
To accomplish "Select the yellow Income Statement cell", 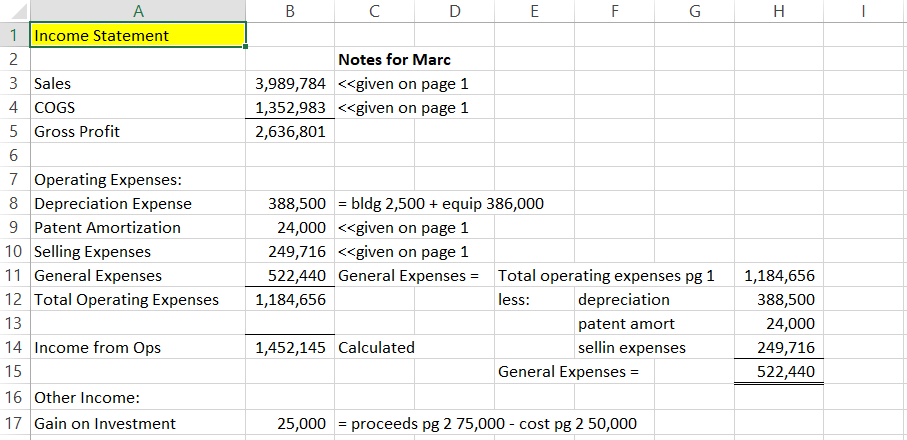I will pos(138,36).
